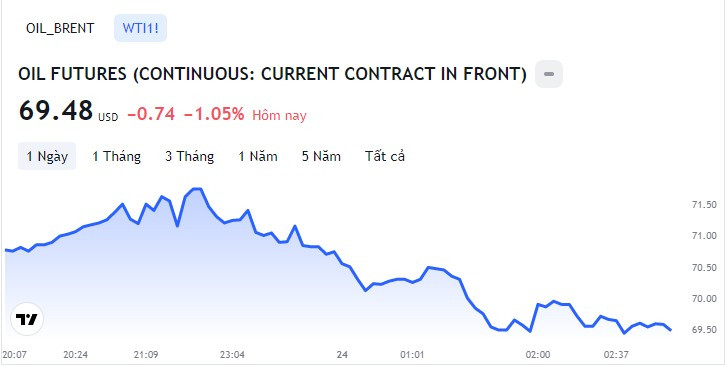Show all data with Tất cả
This screenshot has width=725, height=366.
(385, 156)
